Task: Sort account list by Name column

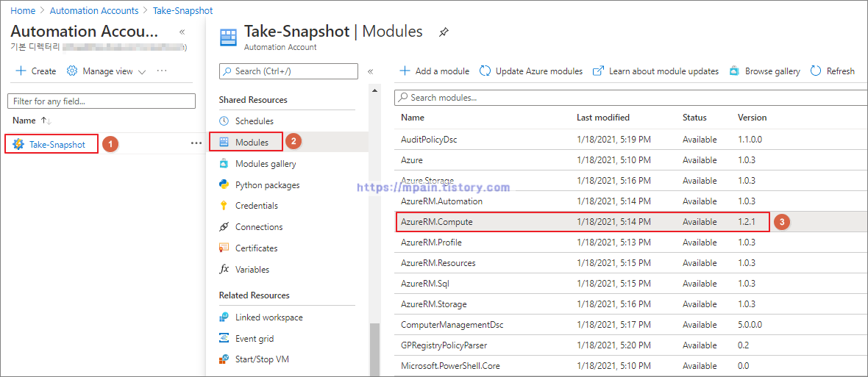Action: tap(32, 120)
